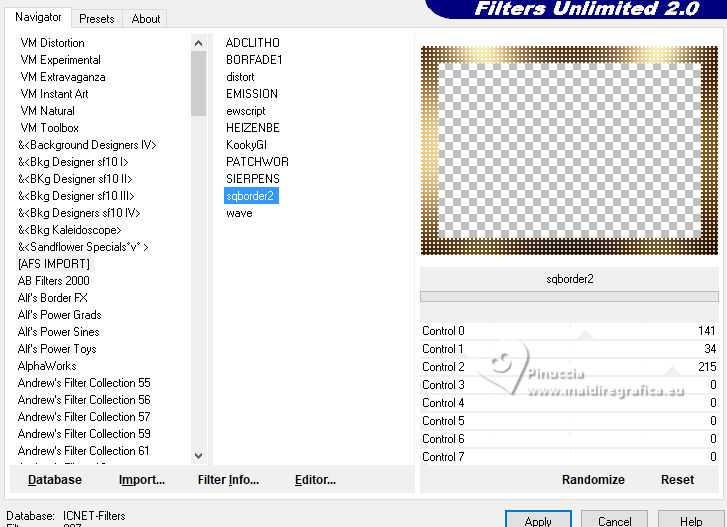Adjust the Control 1 slider
Screen dimensions: 727x527
pos(569,349)
